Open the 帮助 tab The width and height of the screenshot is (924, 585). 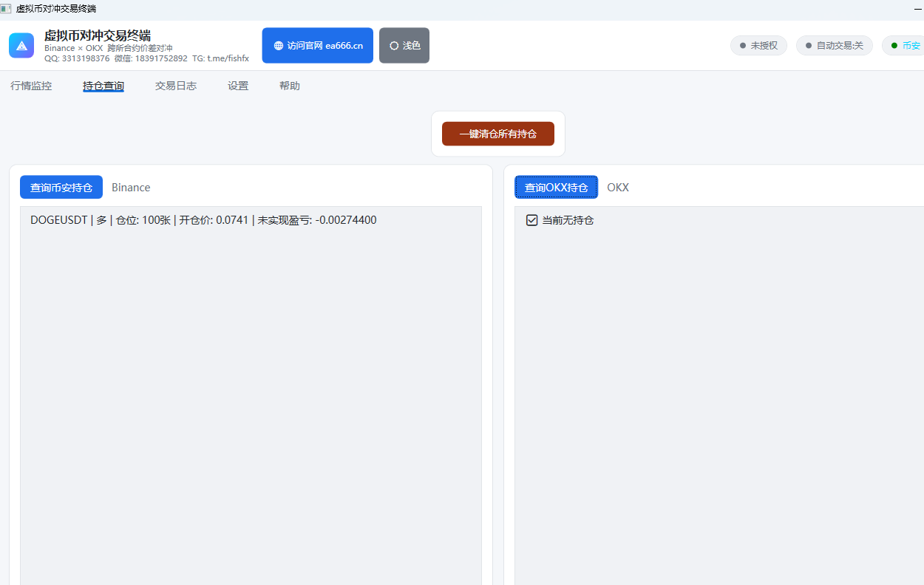[x=290, y=86]
